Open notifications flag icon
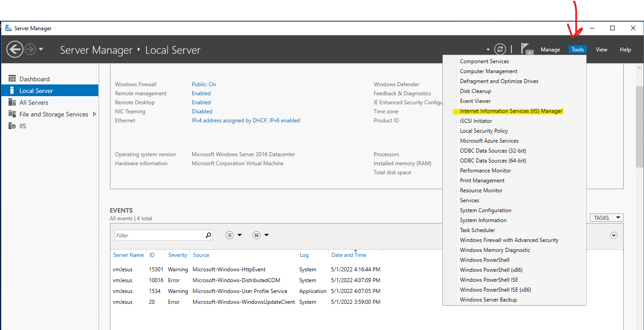 [526, 49]
